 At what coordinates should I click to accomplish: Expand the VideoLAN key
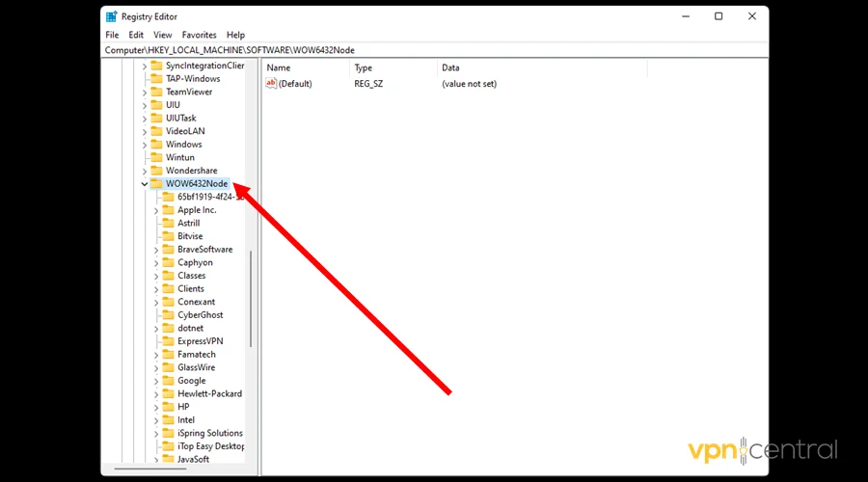(145, 131)
